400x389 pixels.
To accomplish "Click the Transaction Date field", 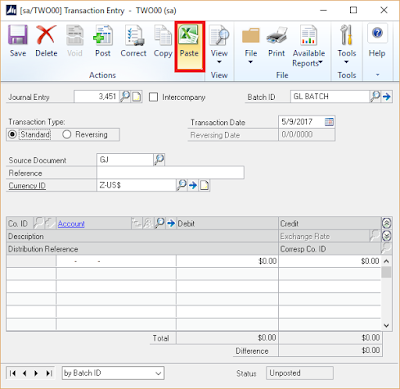I will [301, 122].
